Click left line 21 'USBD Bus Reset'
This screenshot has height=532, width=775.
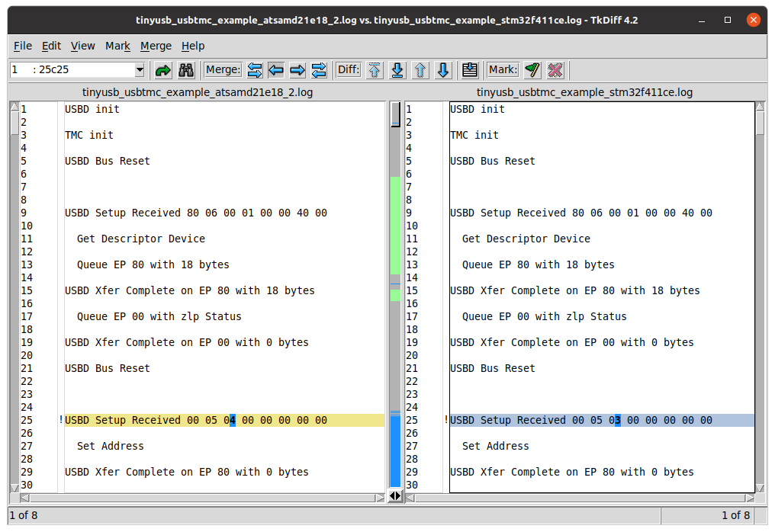[x=108, y=368]
